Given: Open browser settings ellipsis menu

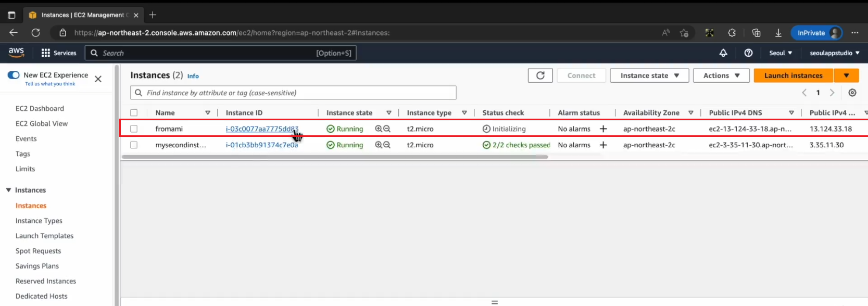Looking at the screenshot, I should pos(855,33).
